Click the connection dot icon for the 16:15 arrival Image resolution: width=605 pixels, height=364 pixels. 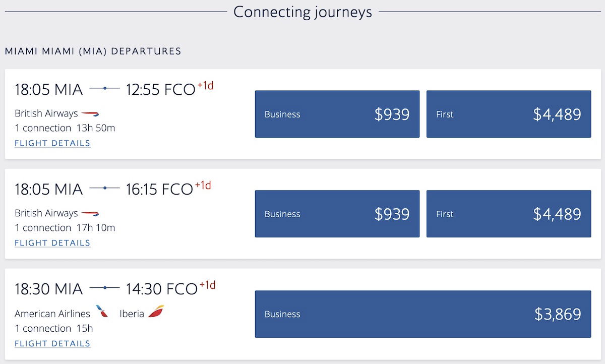104,189
